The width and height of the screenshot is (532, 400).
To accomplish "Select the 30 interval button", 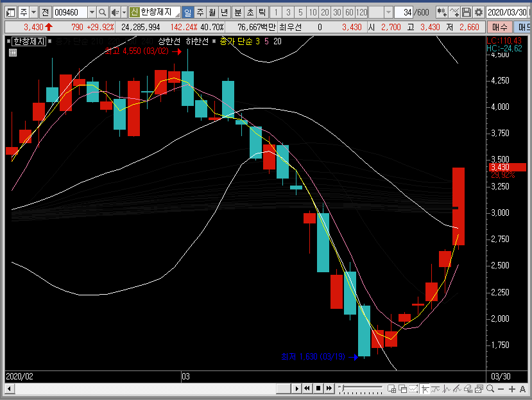I will point(337,13).
